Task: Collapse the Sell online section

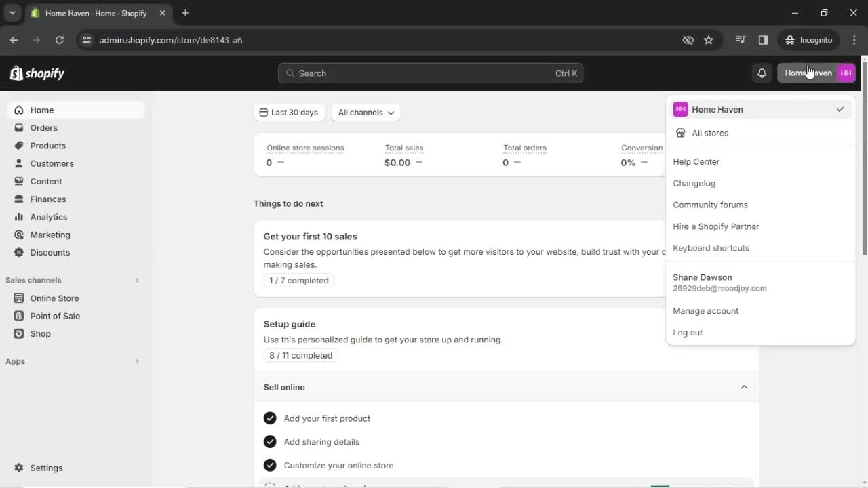Action: (744, 387)
